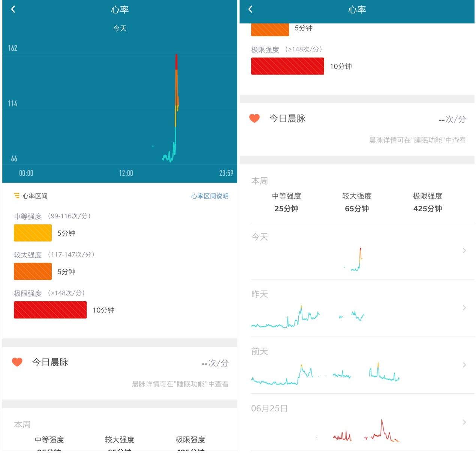Go back from right heart rate screen
Image resolution: width=476 pixels, height=453 pixels.
[251, 9]
